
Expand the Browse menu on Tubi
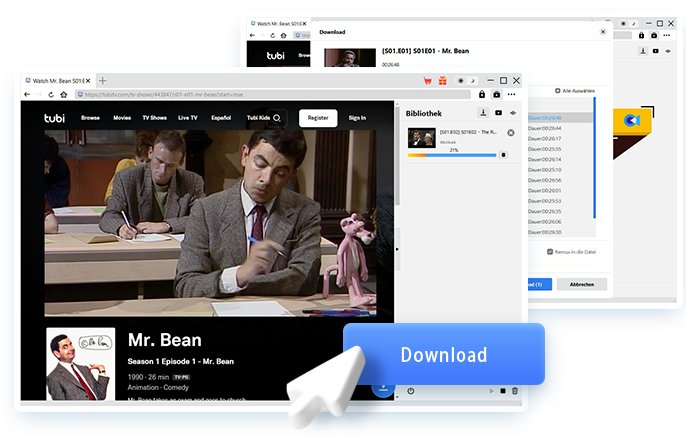click(90, 118)
